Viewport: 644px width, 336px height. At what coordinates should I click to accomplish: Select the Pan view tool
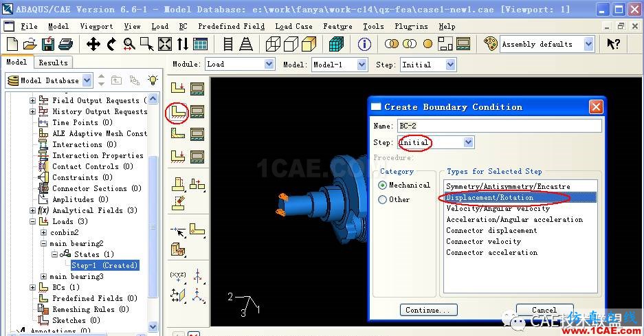93,44
